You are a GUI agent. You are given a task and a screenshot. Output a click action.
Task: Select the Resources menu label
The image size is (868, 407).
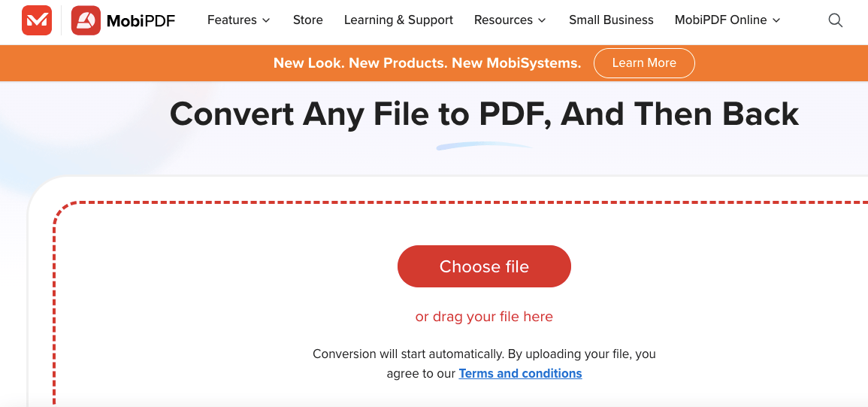click(x=504, y=20)
